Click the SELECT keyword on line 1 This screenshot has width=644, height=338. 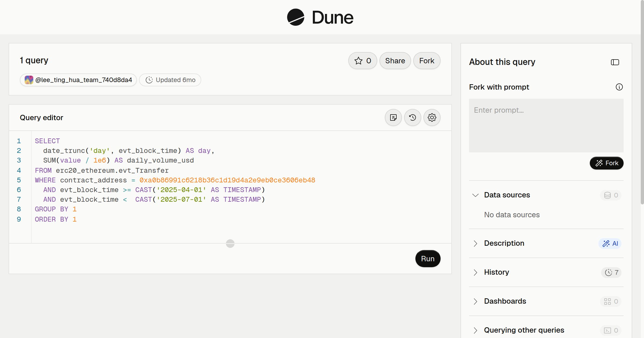click(47, 141)
